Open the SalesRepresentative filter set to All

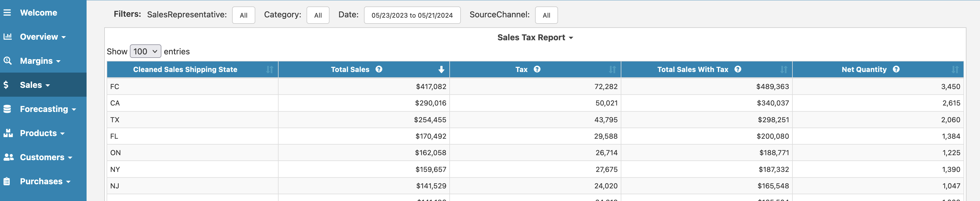click(244, 15)
